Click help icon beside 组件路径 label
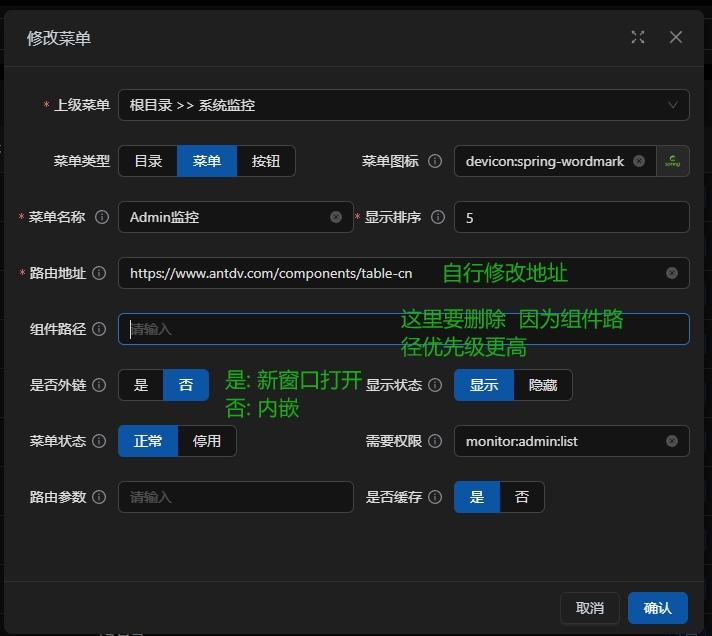The image size is (712, 636). coord(99,329)
